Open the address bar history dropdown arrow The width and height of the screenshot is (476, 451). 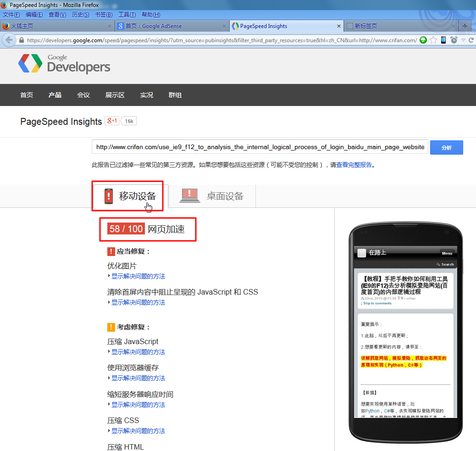pyautogui.click(x=463, y=40)
